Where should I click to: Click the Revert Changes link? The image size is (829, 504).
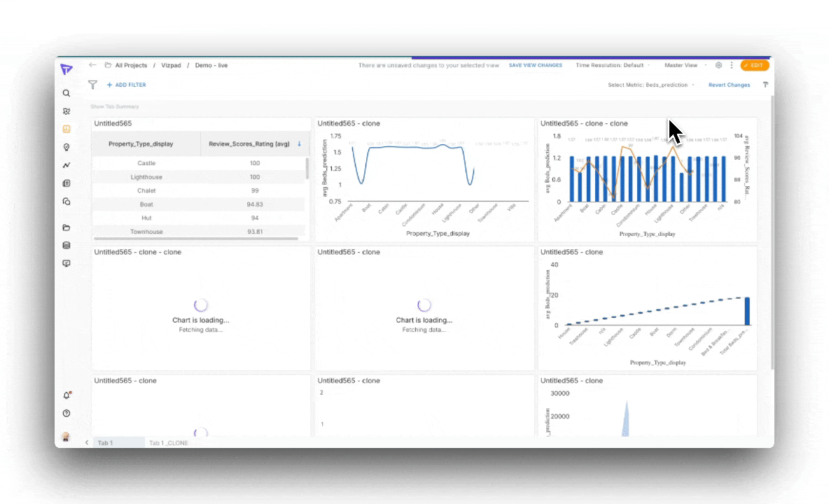tap(729, 85)
